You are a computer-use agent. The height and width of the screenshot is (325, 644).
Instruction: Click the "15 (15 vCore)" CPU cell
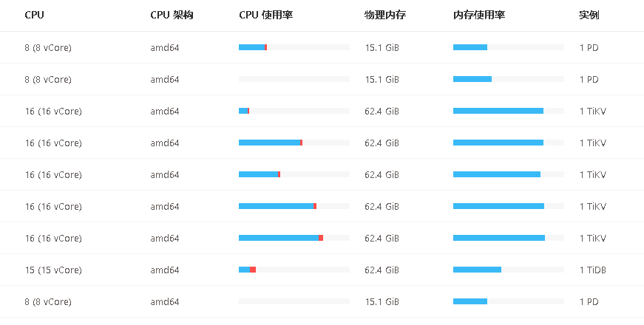53,270
